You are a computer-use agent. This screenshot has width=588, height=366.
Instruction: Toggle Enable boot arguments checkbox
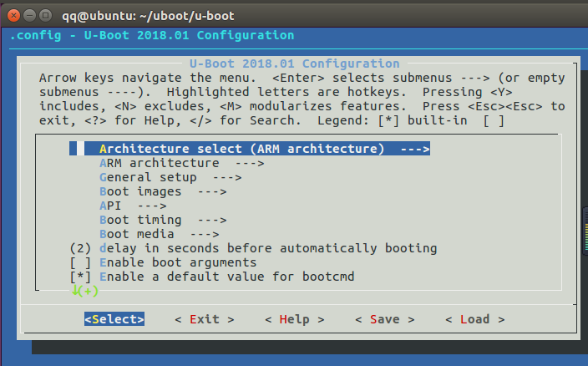tap(163, 262)
